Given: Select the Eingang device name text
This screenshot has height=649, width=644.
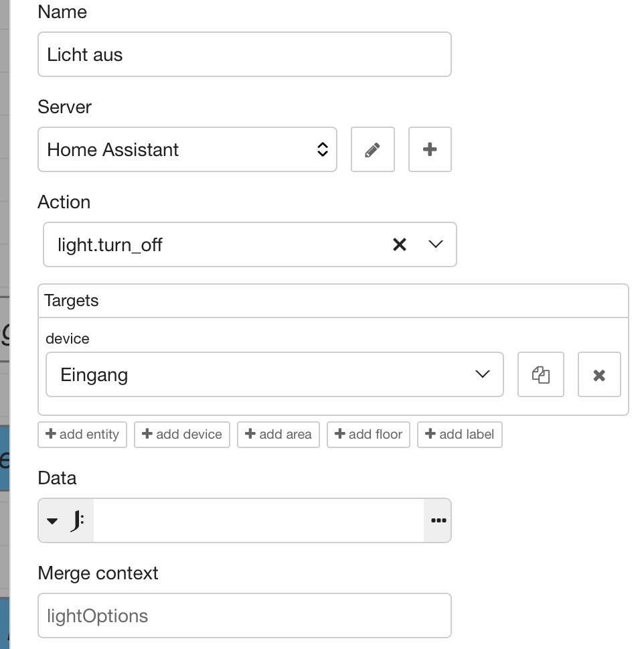Looking at the screenshot, I should pyautogui.click(x=94, y=375).
